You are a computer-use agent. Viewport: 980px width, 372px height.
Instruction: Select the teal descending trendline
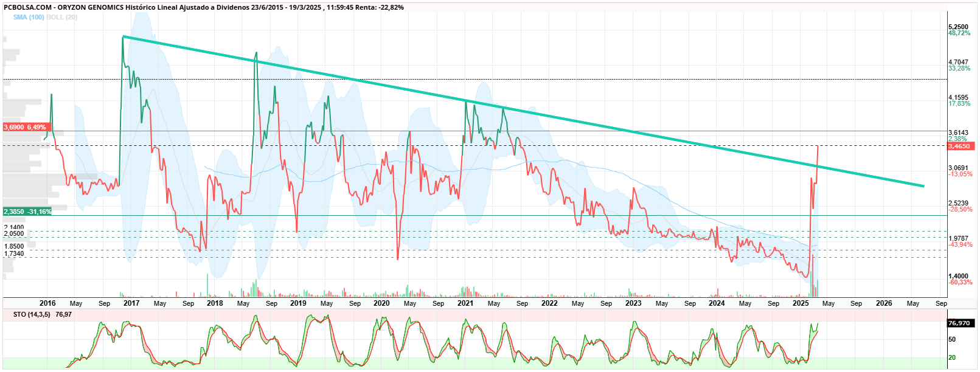[x=523, y=111]
